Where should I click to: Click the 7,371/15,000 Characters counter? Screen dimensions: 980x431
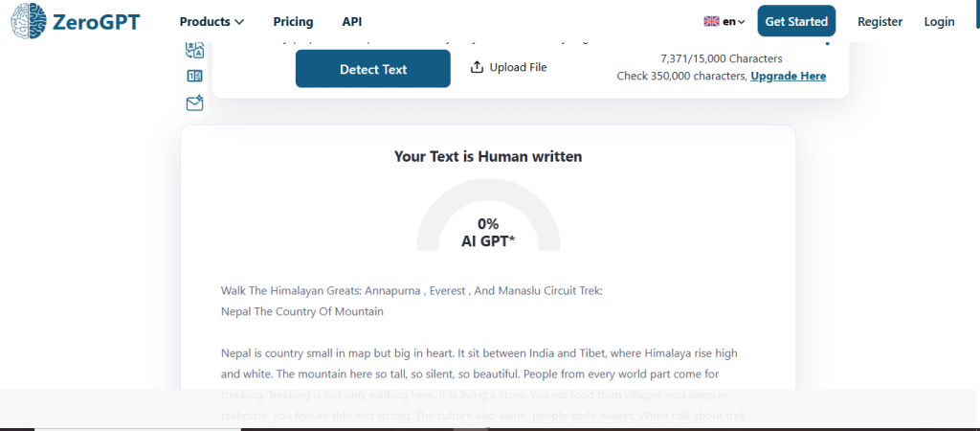[x=722, y=58]
